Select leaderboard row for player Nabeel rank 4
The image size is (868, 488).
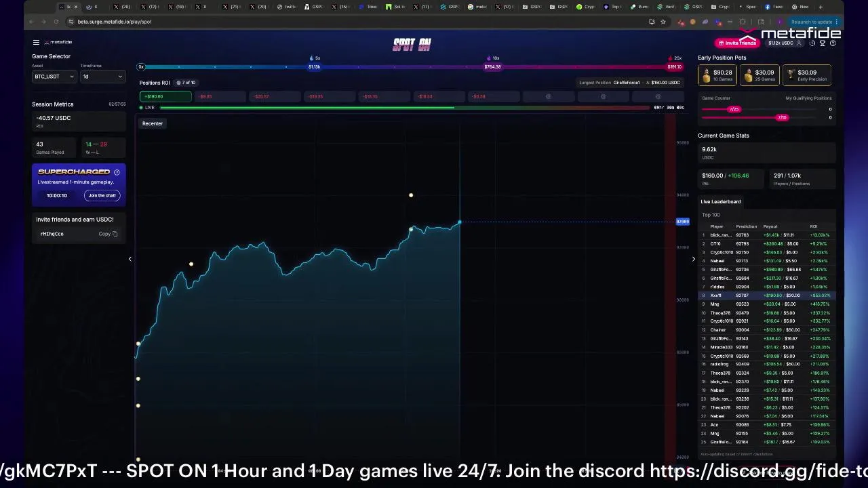coord(766,261)
